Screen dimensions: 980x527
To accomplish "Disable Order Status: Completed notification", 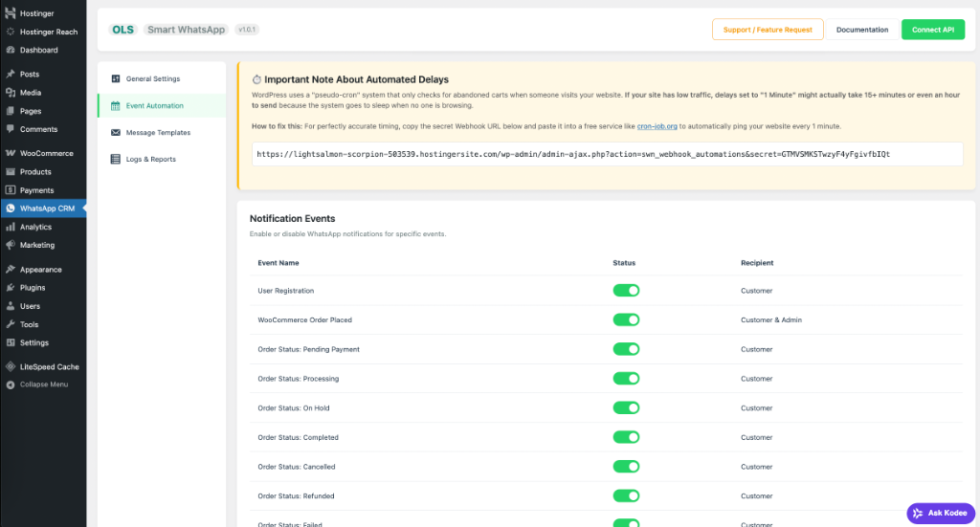I will (x=626, y=437).
